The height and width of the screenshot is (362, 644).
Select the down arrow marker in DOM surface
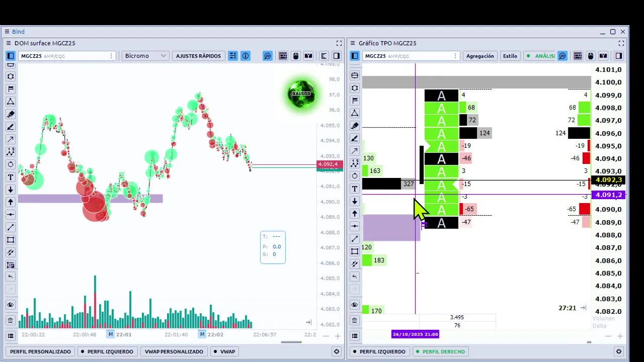[x=10, y=190]
